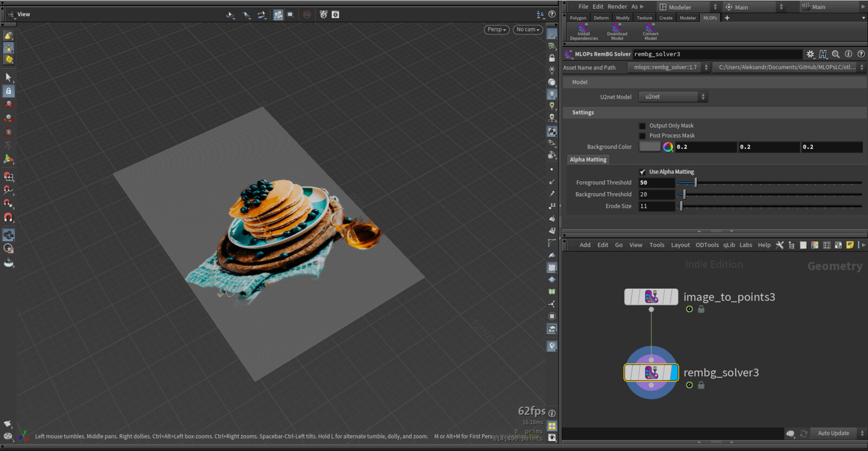Click the rembg_solver3 node icon
The height and width of the screenshot is (451, 868).
651,373
